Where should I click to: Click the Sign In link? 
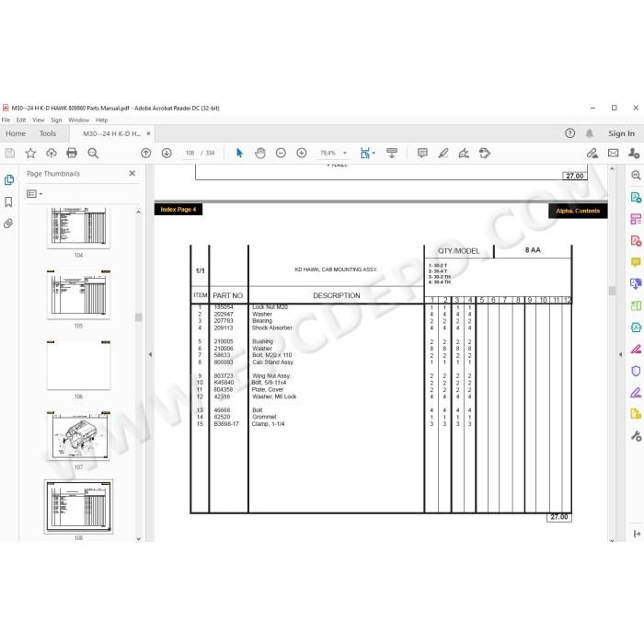tap(621, 133)
